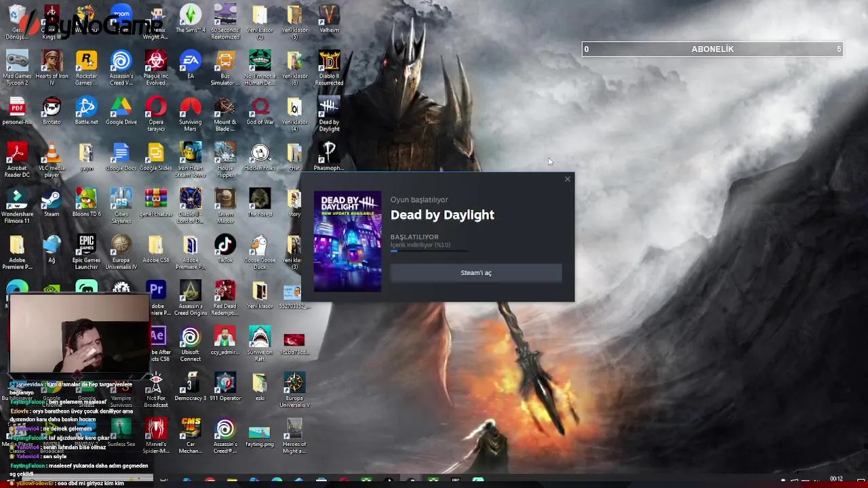This screenshot has width=868, height=488.
Task: Select the Democracy 3 desktop icon
Action: (191, 388)
